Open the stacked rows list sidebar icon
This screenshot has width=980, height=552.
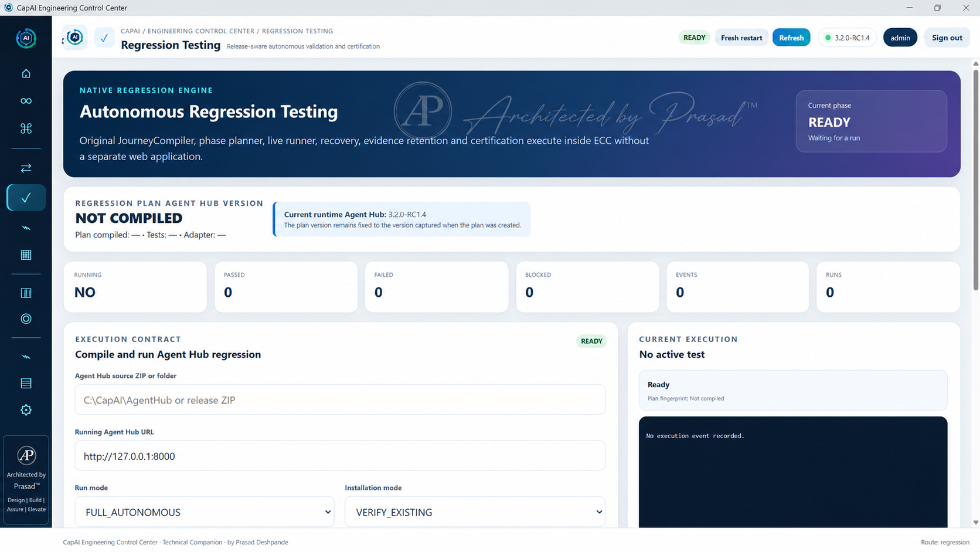click(x=26, y=383)
